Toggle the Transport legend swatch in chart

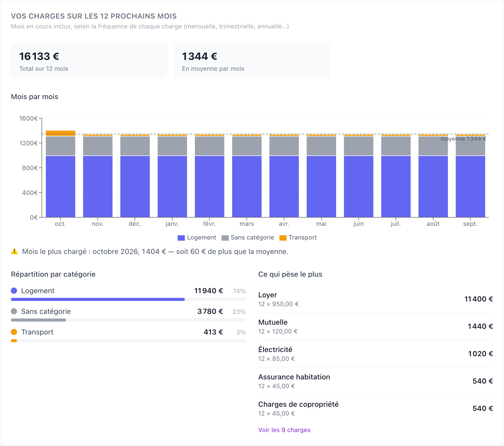tap(283, 238)
